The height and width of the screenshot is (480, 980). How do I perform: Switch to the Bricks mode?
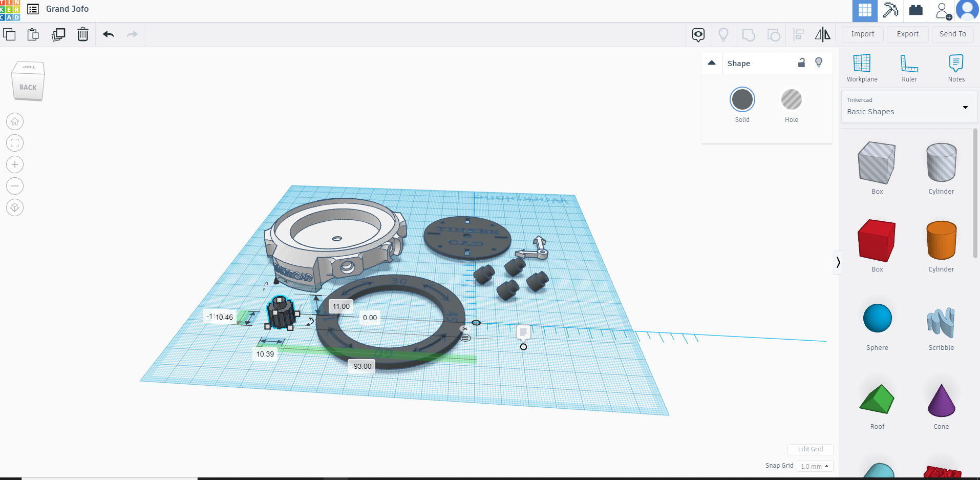click(x=916, y=11)
